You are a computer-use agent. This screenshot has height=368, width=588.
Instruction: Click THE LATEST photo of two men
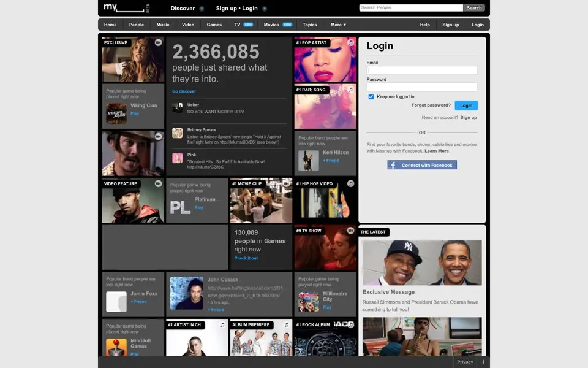click(422, 263)
